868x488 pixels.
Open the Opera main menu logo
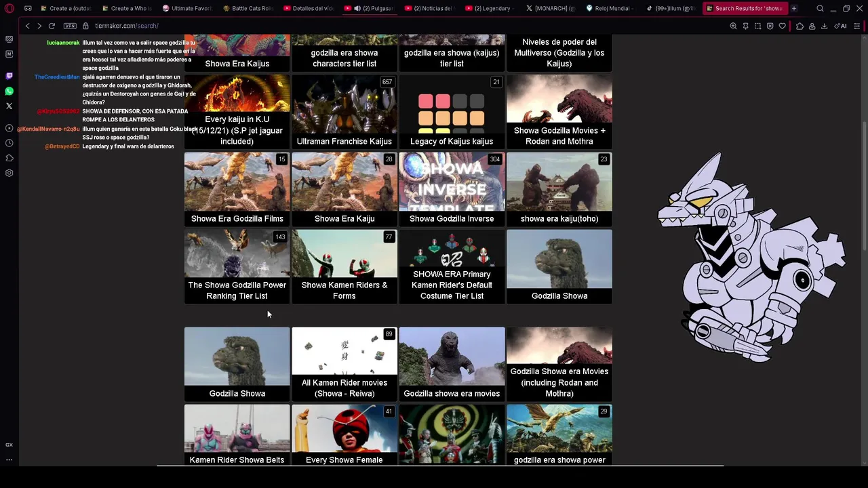coord(9,8)
